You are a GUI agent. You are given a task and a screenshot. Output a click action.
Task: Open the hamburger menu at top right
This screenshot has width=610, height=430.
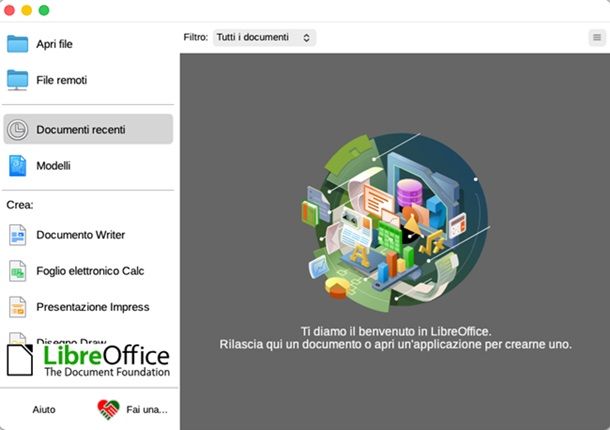(597, 38)
